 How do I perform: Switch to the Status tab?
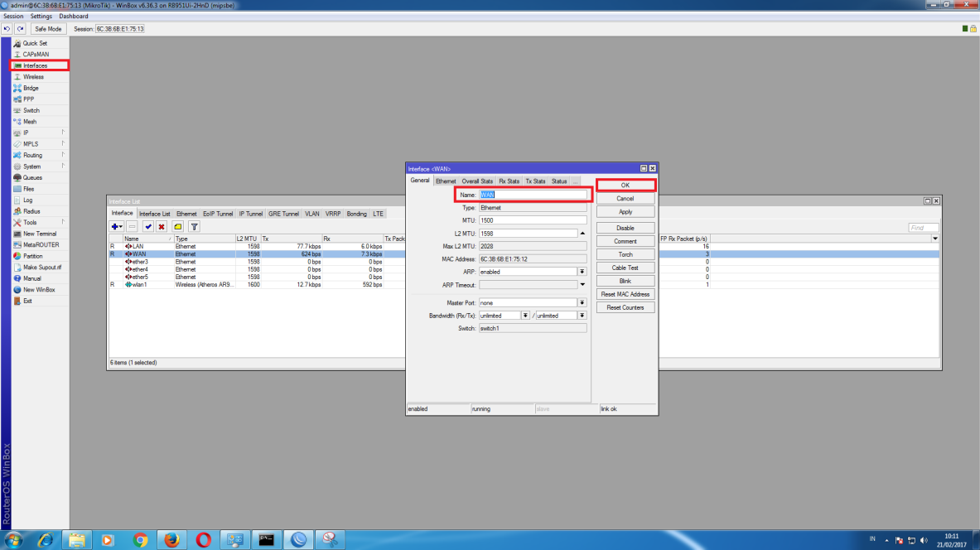click(559, 181)
